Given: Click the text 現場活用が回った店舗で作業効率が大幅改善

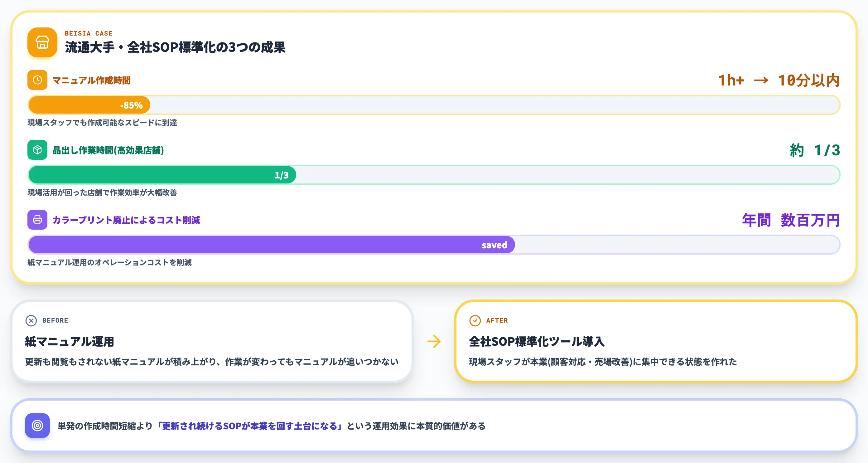Looking at the screenshot, I should click(102, 193).
